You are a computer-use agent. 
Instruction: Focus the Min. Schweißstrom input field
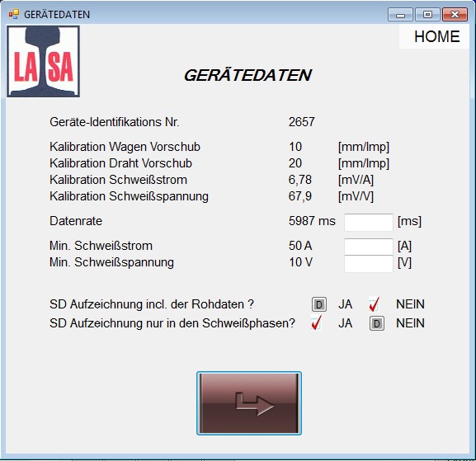click(369, 247)
